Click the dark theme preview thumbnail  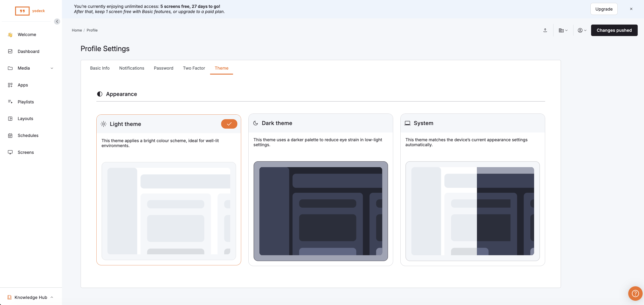[x=320, y=211]
